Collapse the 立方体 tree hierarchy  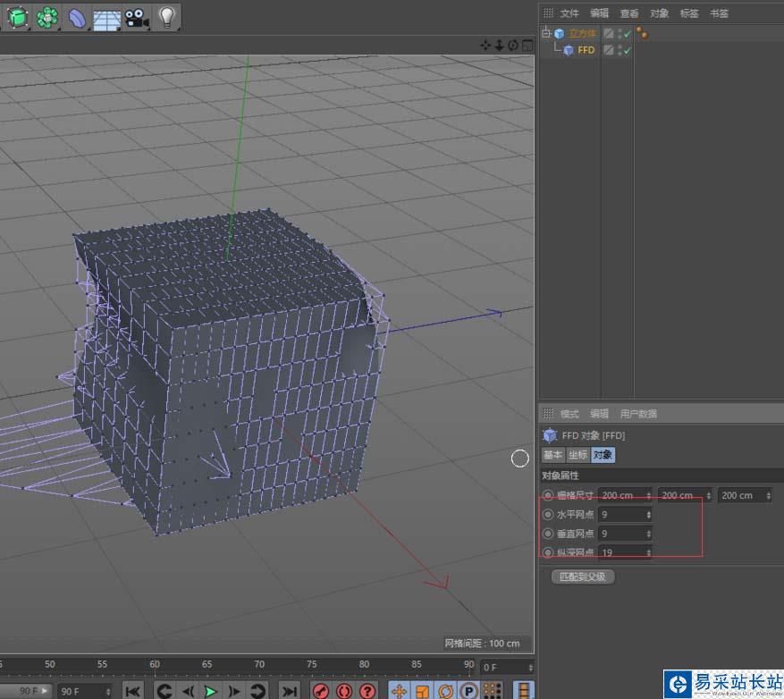point(546,34)
